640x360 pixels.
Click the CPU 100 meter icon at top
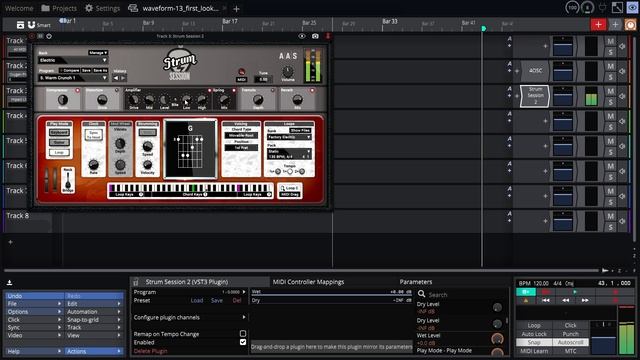click(x=572, y=7)
